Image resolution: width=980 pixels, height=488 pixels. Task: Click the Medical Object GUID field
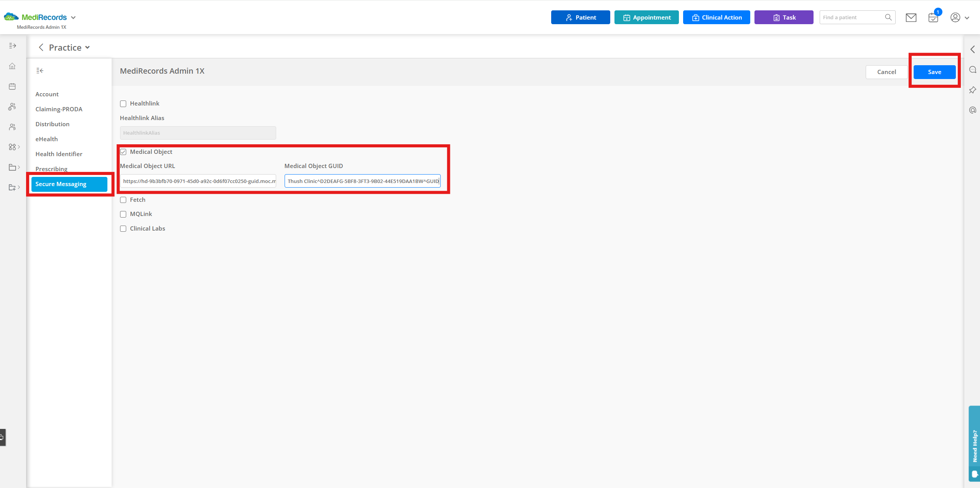click(362, 181)
